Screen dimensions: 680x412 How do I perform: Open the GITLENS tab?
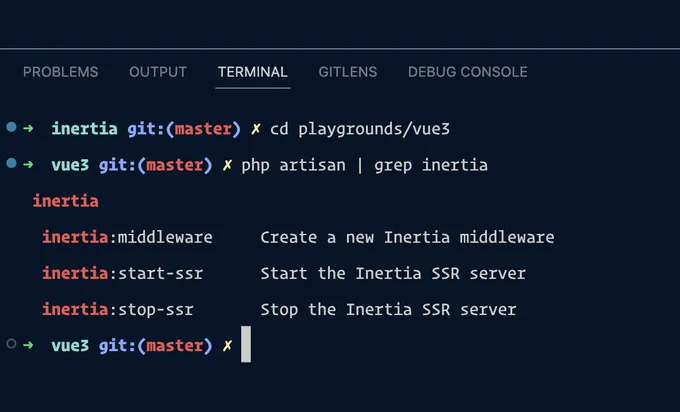(x=348, y=72)
